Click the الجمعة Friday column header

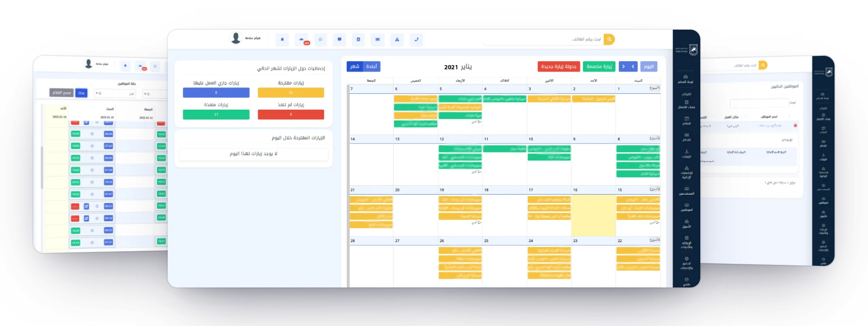click(x=371, y=81)
